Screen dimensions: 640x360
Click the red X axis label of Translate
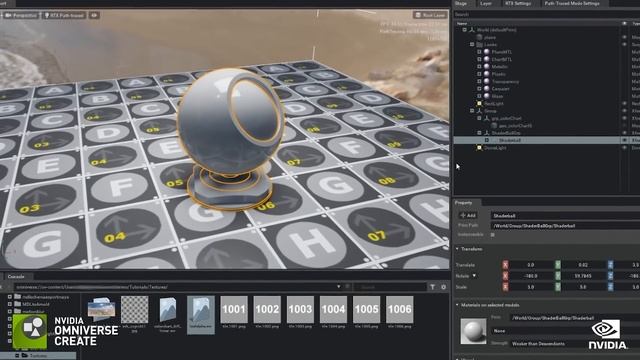[505, 265]
